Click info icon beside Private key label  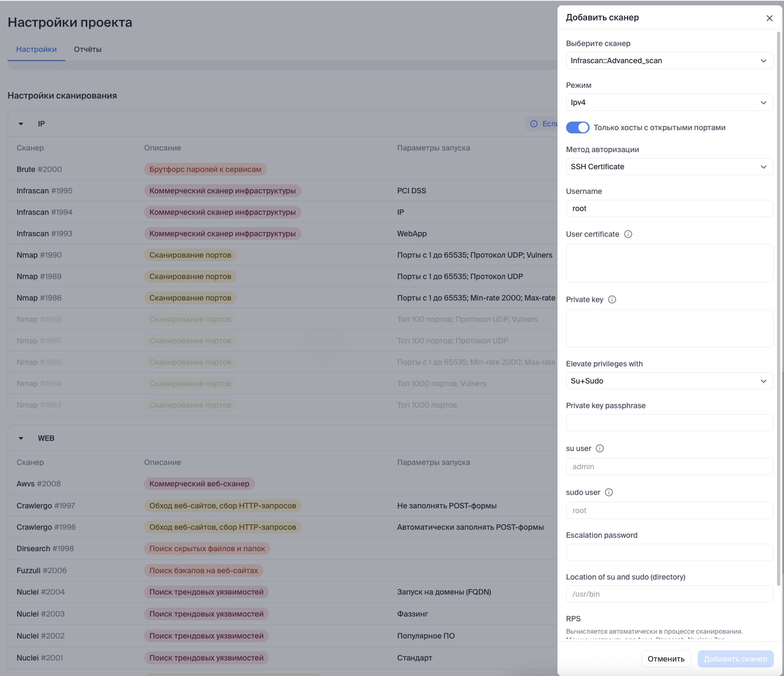point(612,299)
